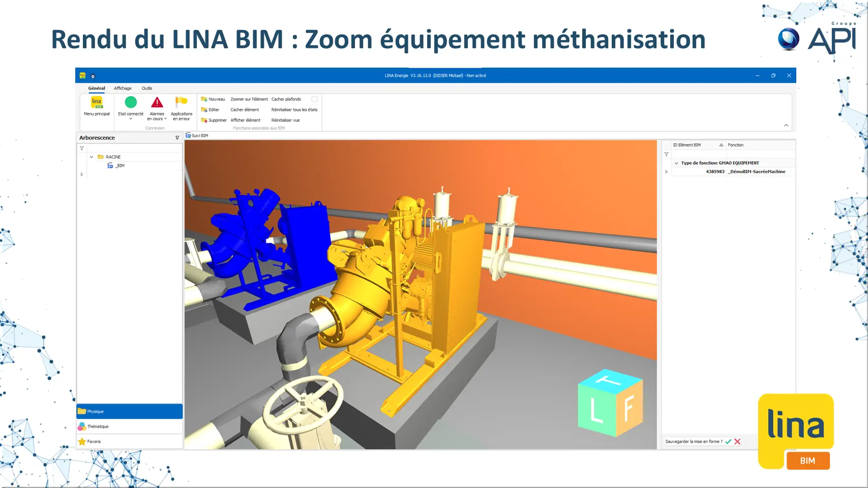Click the Lina app icon in title bar
The height and width of the screenshot is (488, 868).
pyautogui.click(x=83, y=76)
